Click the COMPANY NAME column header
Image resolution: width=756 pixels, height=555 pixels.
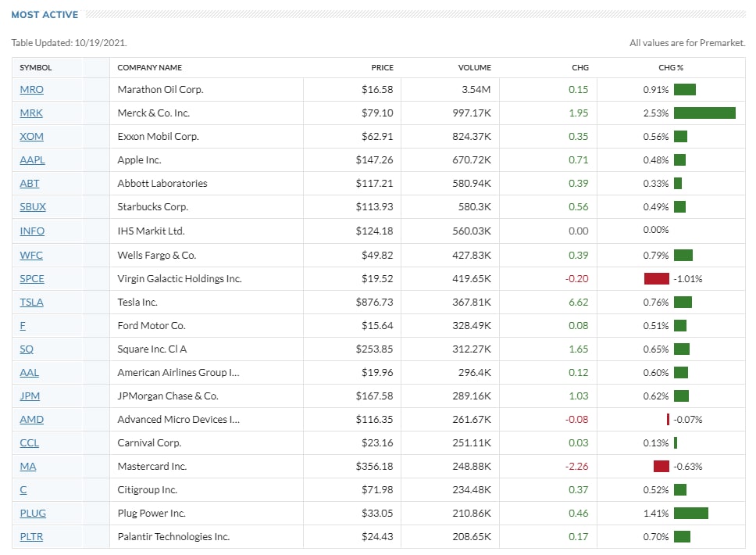[149, 67]
